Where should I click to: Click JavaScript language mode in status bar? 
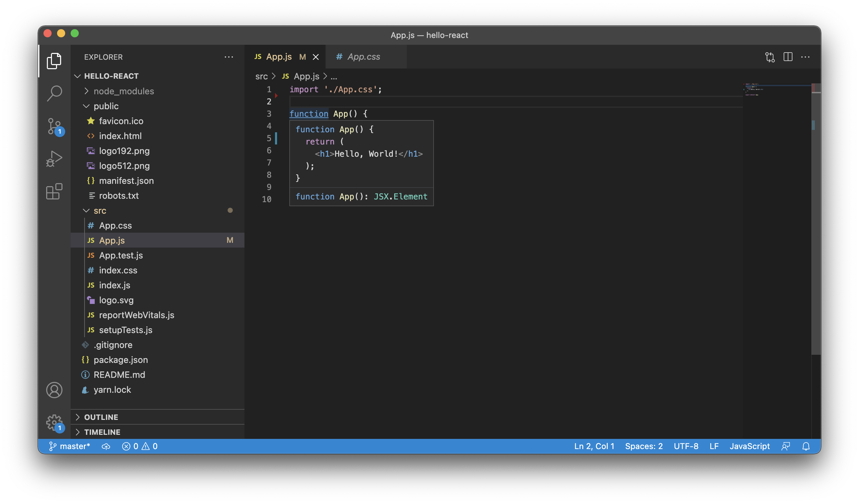[x=749, y=446]
